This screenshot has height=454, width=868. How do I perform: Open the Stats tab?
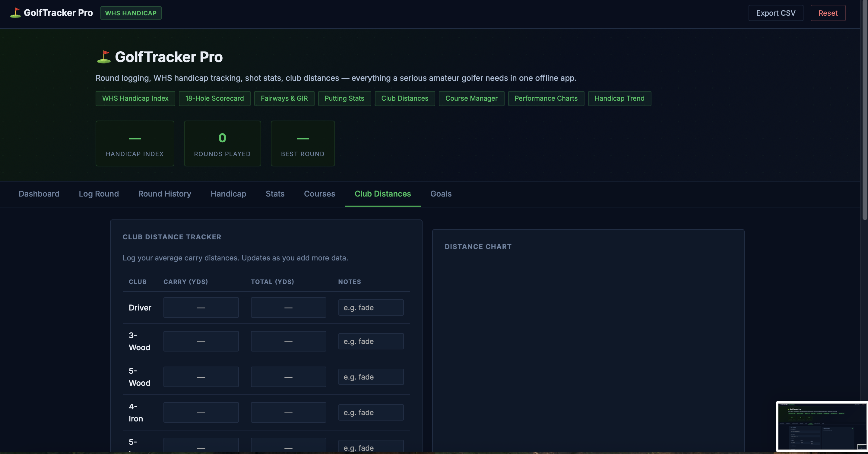[x=275, y=194]
